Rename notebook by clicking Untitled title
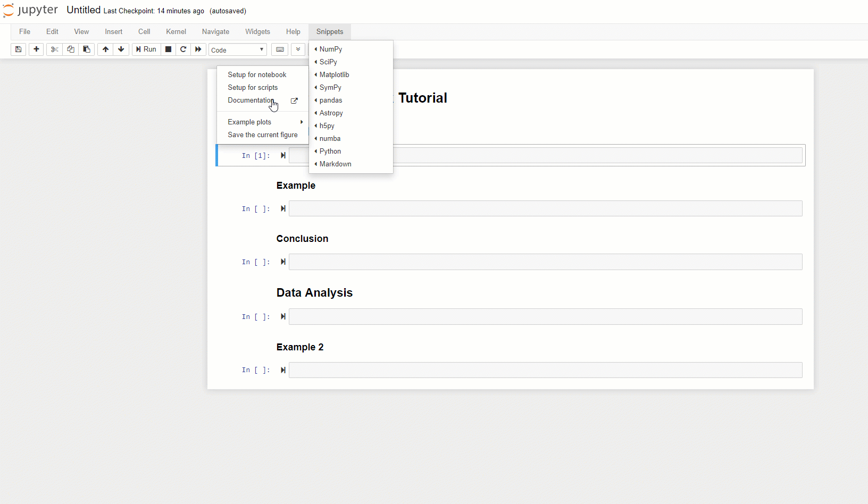Viewport: 868px width, 504px height. (x=84, y=10)
